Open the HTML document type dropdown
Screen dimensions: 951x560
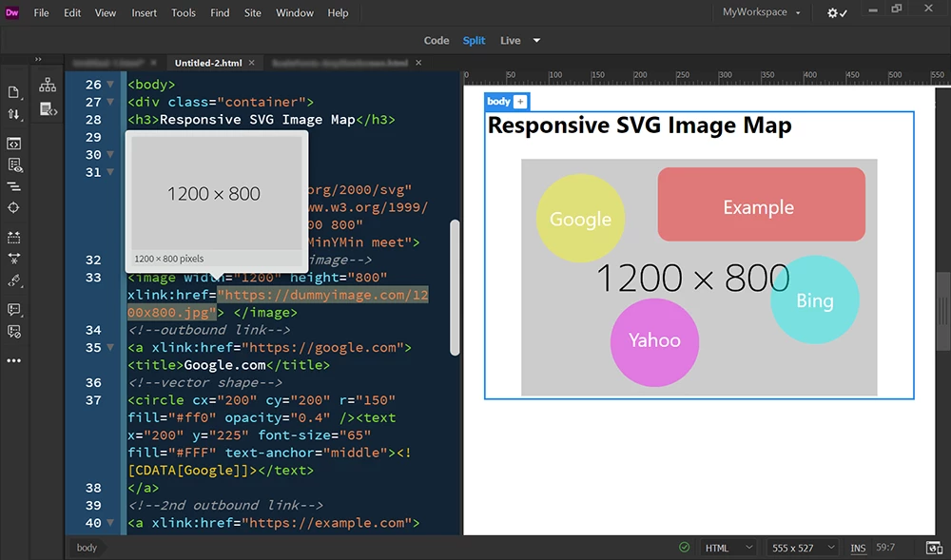(x=728, y=548)
